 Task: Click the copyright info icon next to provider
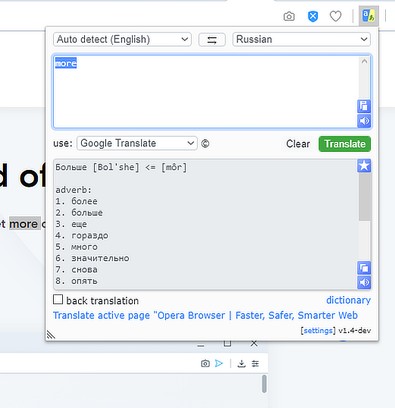coord(205,144)
